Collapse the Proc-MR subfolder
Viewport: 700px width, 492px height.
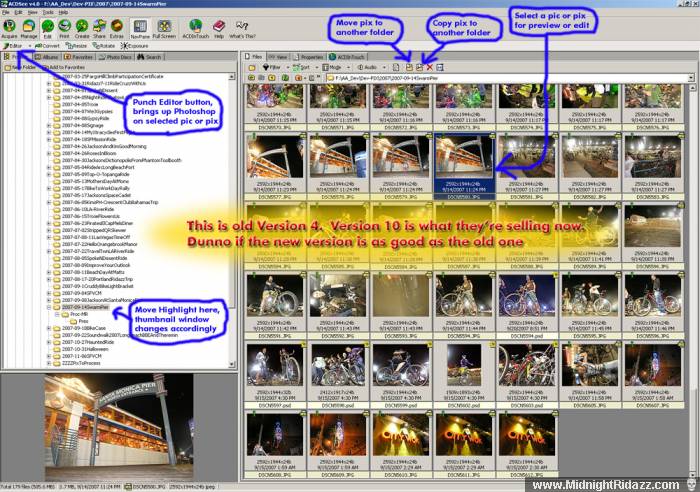[57, 314]
